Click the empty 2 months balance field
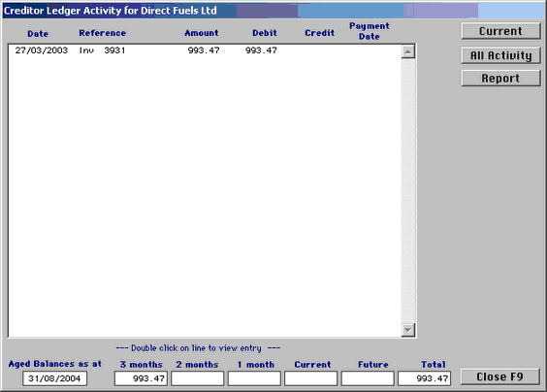The height and width of the screenshot is (392, 547). click(198, 378)
